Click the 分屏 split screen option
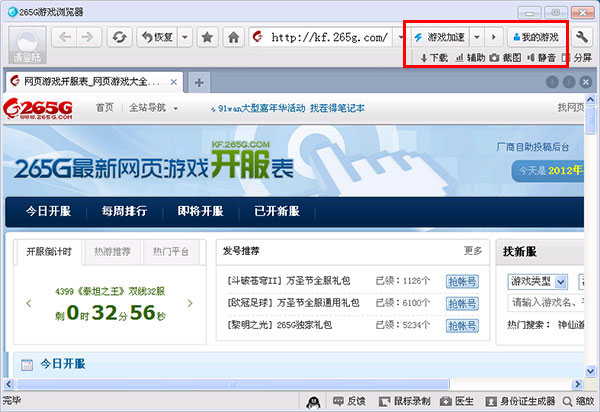The width and height of the screenshot is (600, 412). point(576,58)
